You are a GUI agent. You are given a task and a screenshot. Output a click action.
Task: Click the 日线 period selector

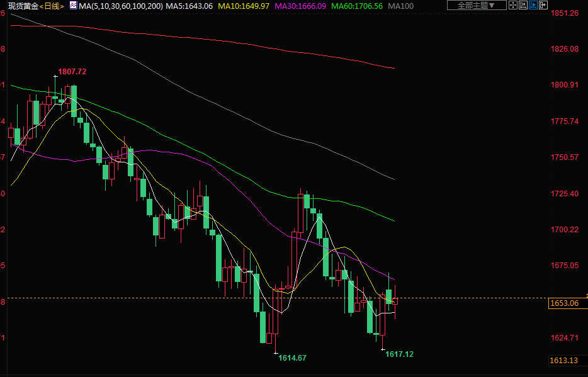(52, 6)
